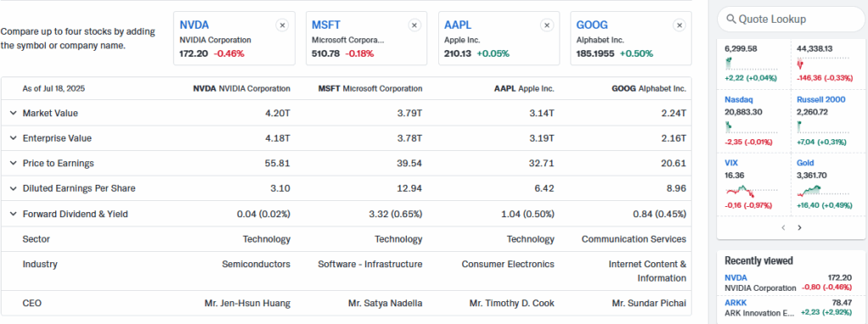Open the Nasdaq index link
This screenshot has width=868, height=324.
[738, 100]
